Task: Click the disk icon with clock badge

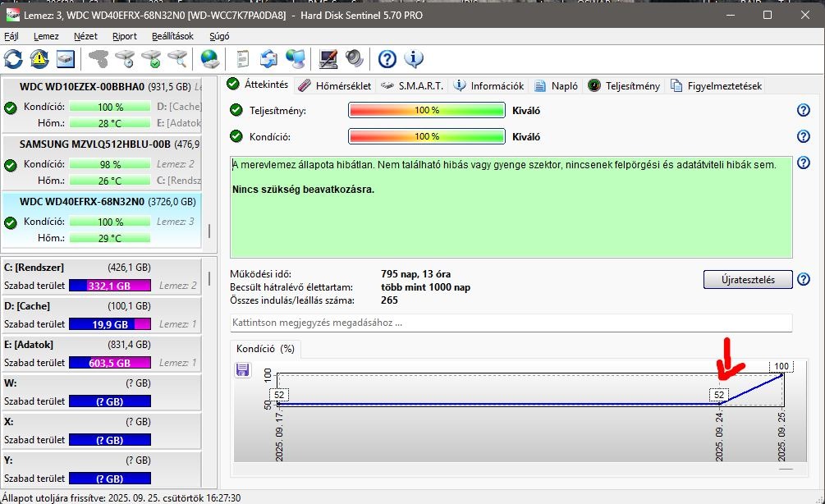Action: point(126,59)
